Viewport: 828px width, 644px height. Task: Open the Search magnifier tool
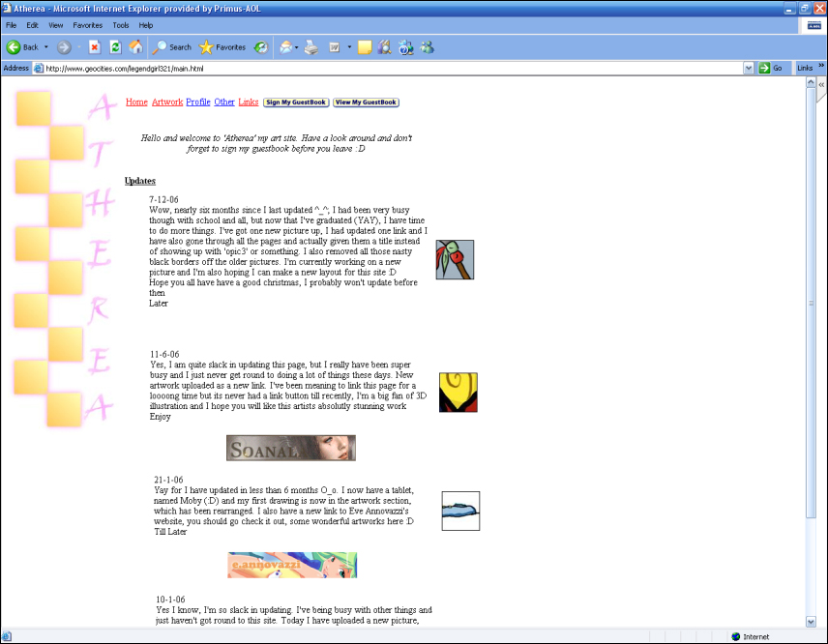click(171, 47)
